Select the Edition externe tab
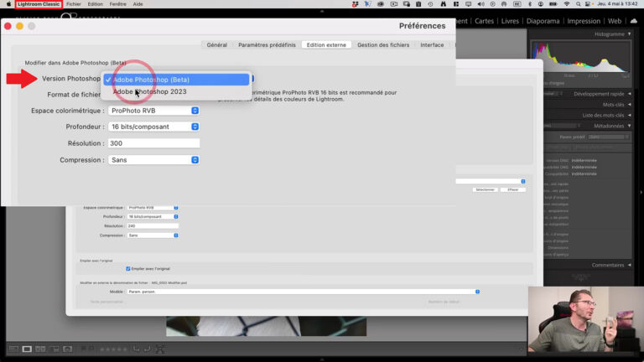The height and width of the screenshot is (362, 644). (326, 44)
